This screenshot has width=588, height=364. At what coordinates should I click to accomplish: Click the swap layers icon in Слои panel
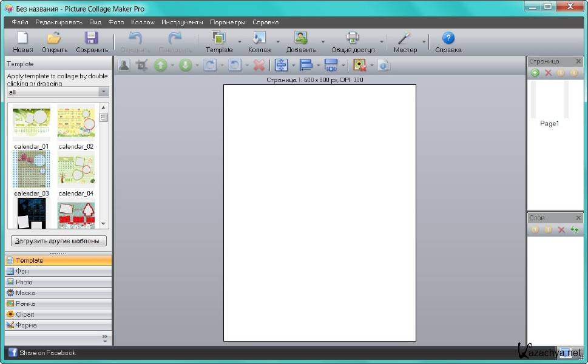574,230
